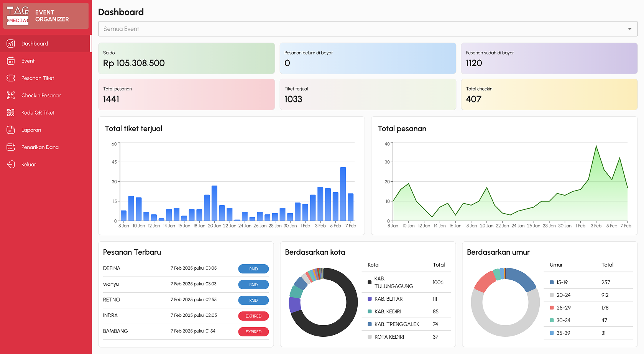Go to Pesanan Tiket menu

(38, 78)
